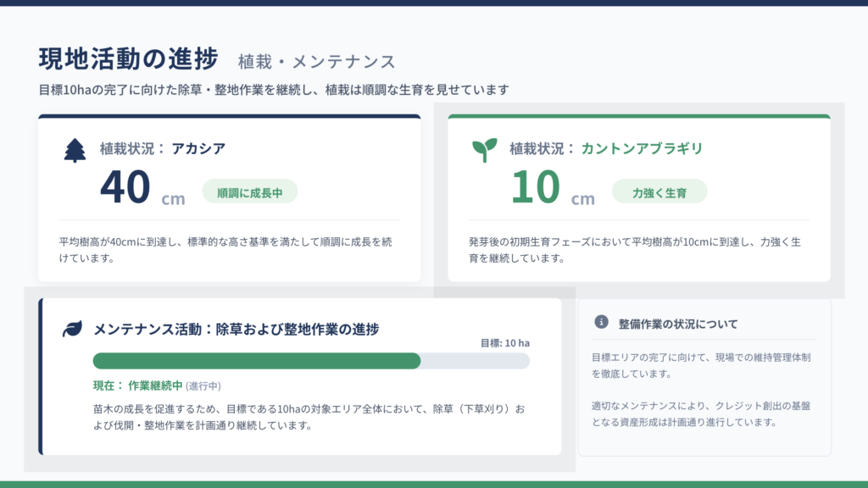Click the 整備作業の状況について heading
Viewport: 868px width, 488px height.
[678, 324]
